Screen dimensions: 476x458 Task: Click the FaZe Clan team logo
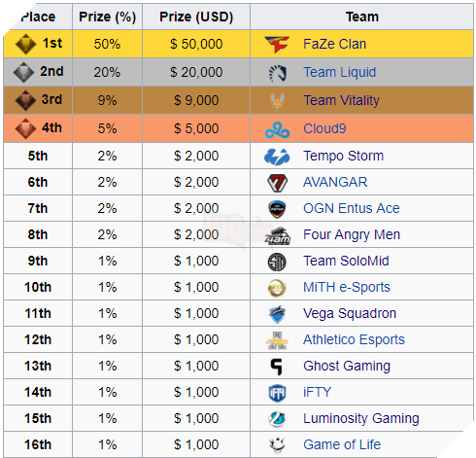point(277,44)
